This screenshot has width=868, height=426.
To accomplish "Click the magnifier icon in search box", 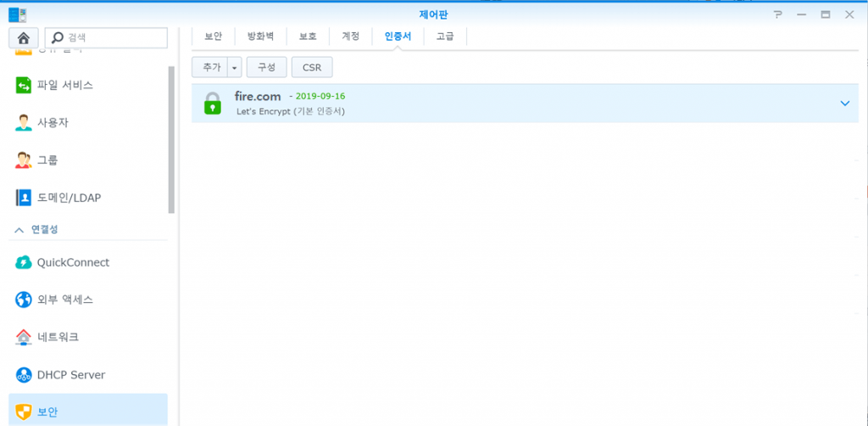I will 57,37.
